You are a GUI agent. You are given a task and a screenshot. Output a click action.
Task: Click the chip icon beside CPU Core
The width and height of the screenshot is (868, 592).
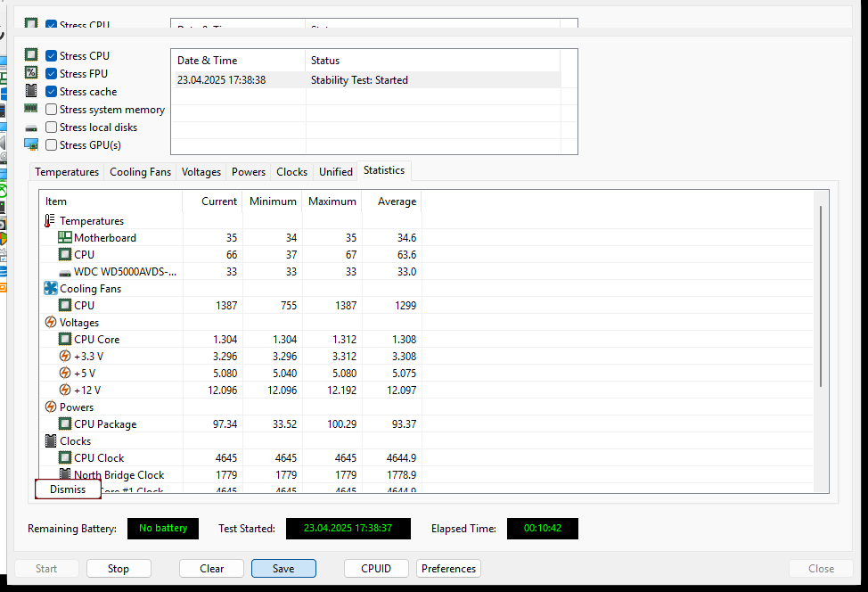coord(65,339)
